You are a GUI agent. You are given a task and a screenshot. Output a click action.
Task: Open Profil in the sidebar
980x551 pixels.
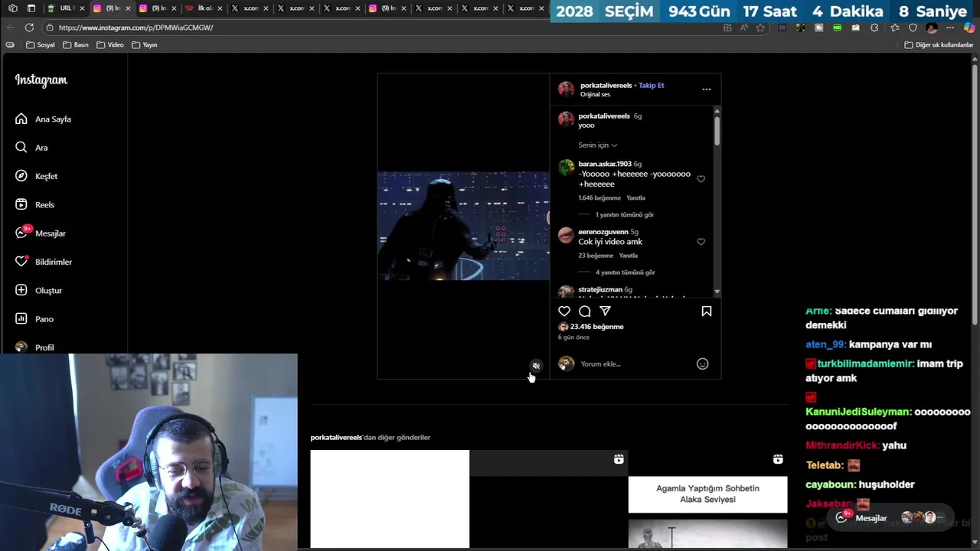point(34,347)
